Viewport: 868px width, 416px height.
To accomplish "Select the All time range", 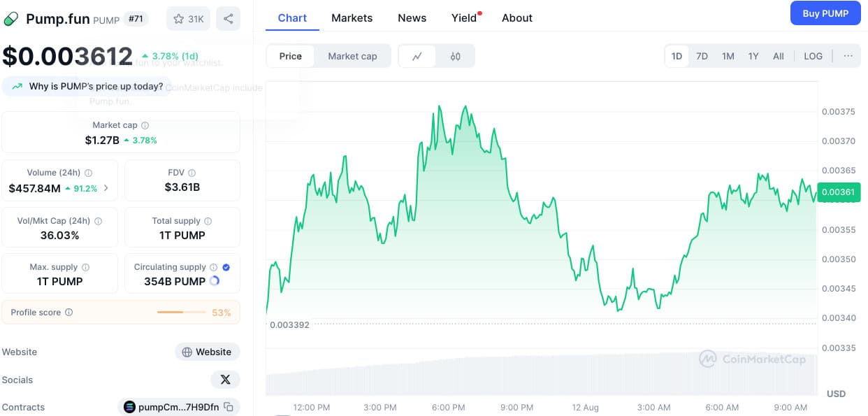I will pyautogui.click(x=779, y=56).
